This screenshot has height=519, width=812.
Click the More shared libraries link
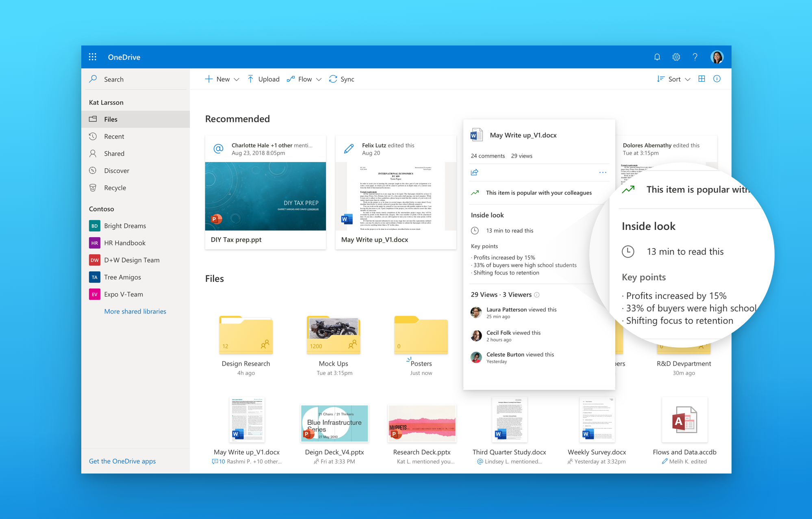[135, 311]
